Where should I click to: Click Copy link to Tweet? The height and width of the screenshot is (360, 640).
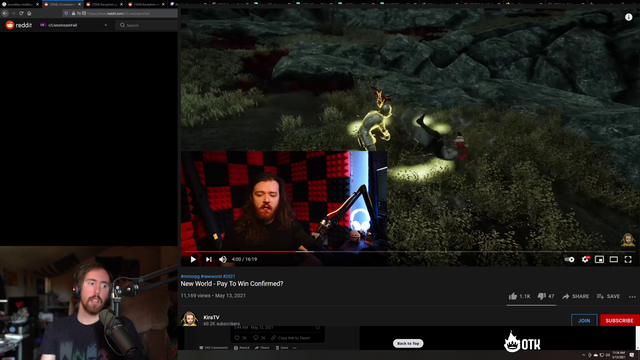pos(290,338)
